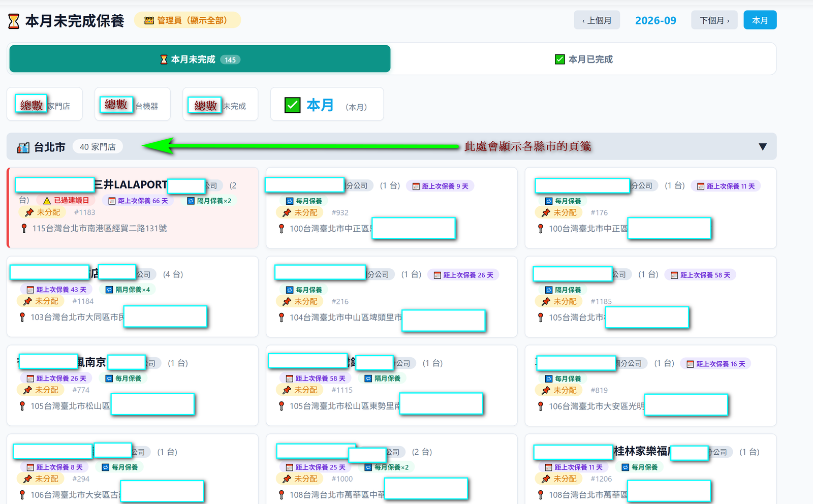Click the 40 家門店 count badge

[x=98, y=147]
